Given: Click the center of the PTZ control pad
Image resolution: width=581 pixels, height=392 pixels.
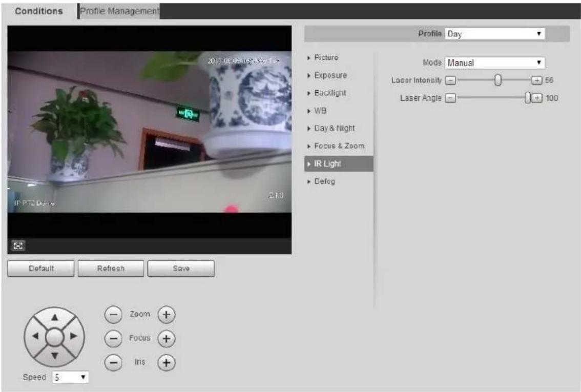Looking at the screenshot, I should point(54,337).
